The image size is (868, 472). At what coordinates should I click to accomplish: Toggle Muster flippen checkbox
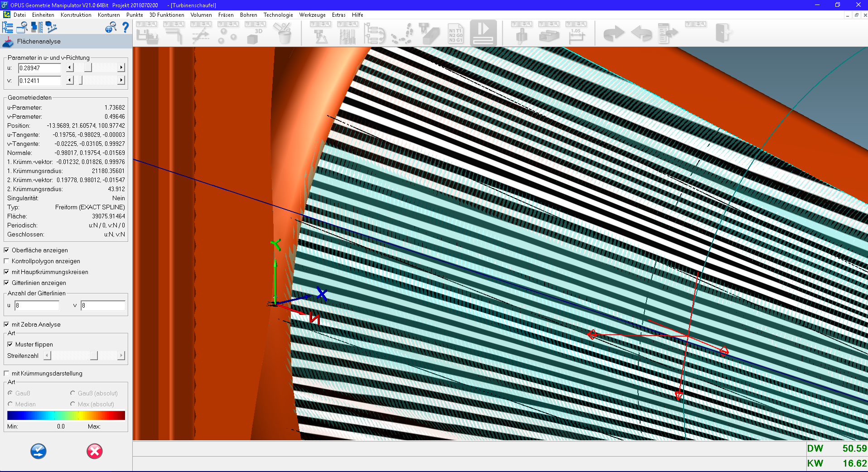point(10,344)
